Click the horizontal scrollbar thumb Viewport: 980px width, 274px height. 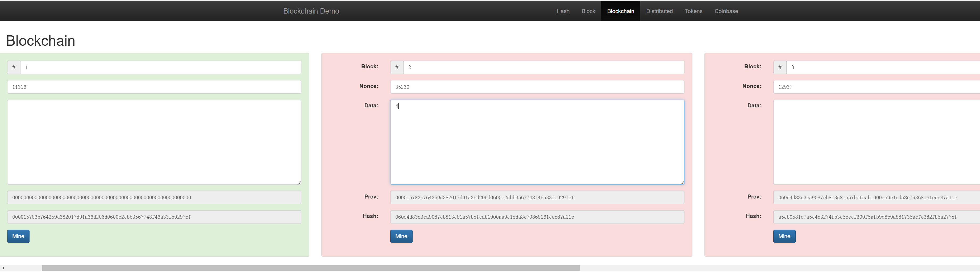tap(310, 268)
